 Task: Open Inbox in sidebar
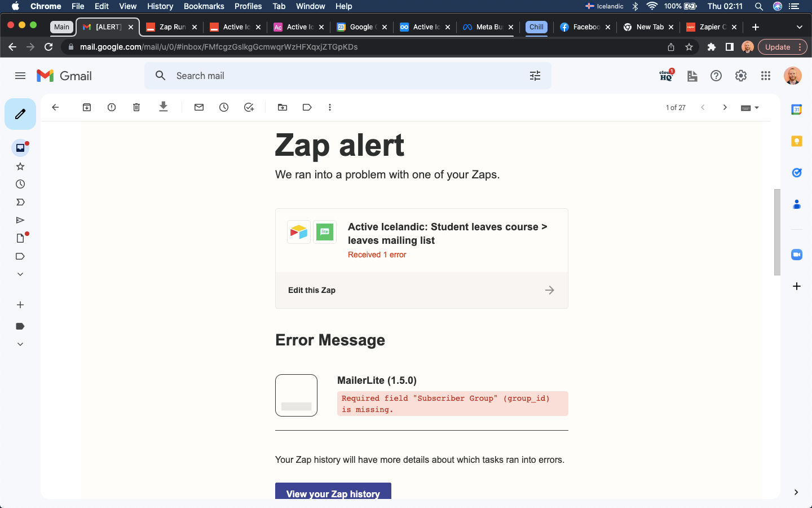(20, 148)
